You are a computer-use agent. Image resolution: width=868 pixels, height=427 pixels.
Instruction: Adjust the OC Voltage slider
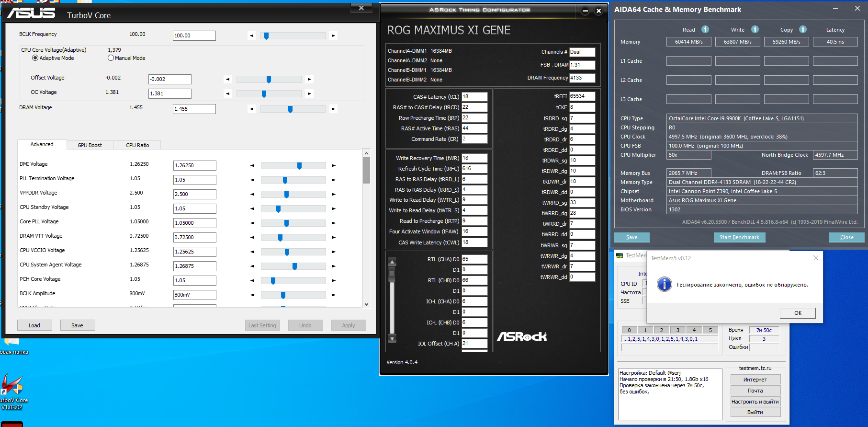[269, 93]
